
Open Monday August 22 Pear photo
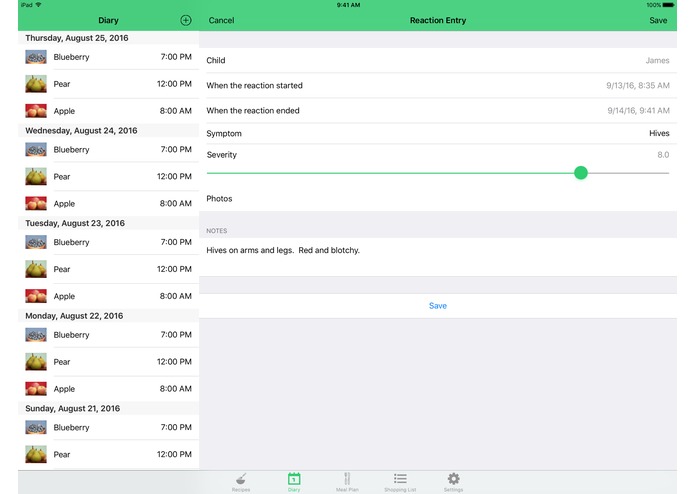(x=36, y=362)
